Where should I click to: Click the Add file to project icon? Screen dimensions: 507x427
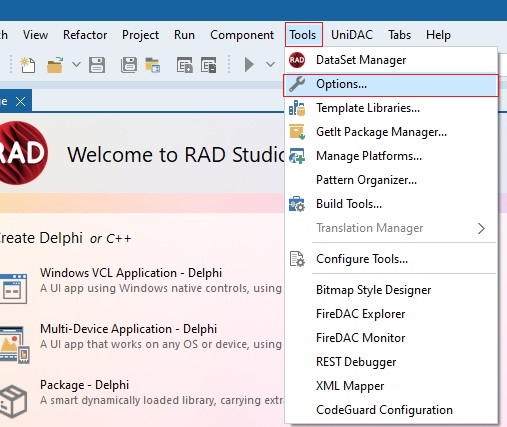point(185,65)
